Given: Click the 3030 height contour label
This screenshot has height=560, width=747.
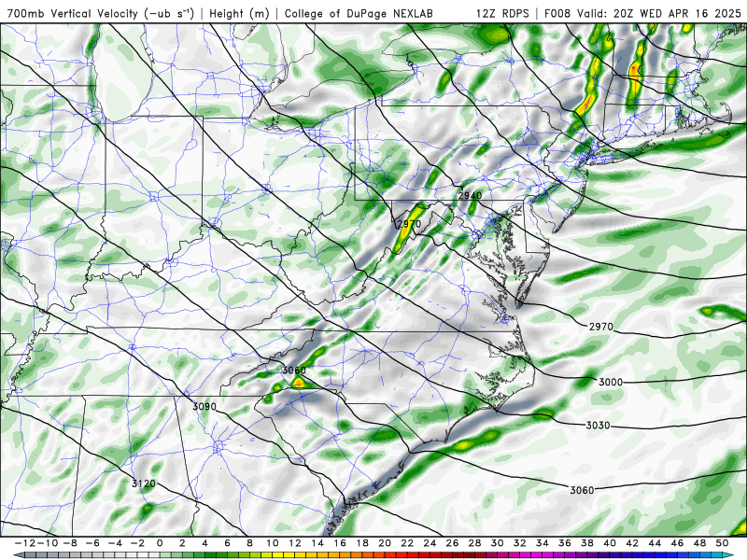Looking at the screenshot, I should pos(598,425).
